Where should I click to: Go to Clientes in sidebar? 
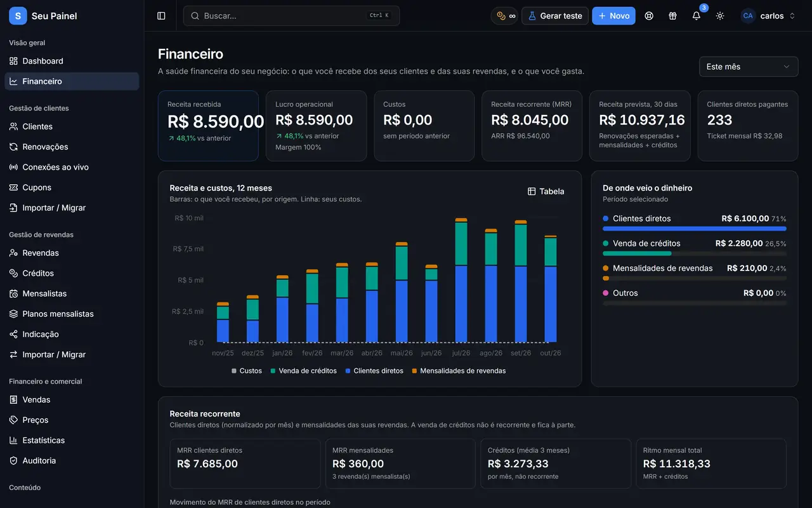(x=72, y=126)
